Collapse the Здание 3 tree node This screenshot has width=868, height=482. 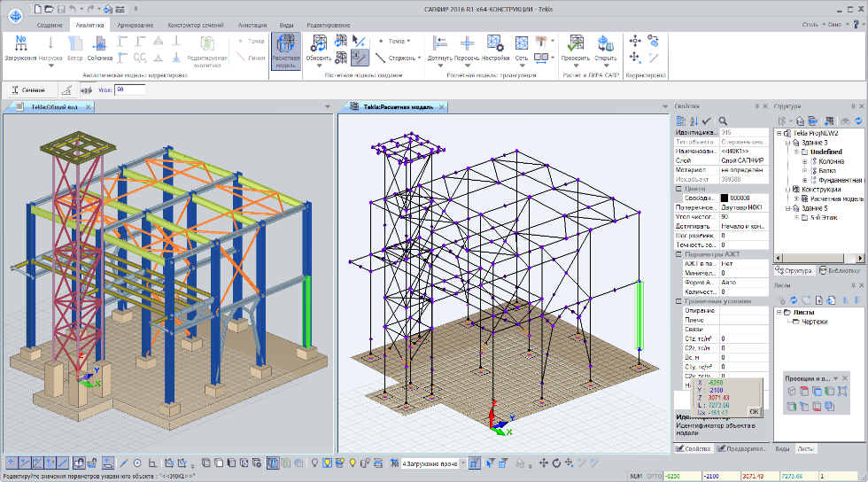pyautogui.click(x=786, y=143)
